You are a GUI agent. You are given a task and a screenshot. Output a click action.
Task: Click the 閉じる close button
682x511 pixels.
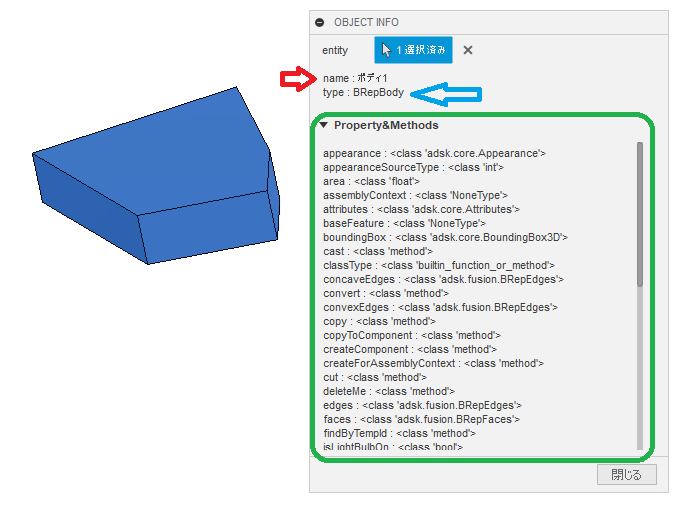pos(627,474)
